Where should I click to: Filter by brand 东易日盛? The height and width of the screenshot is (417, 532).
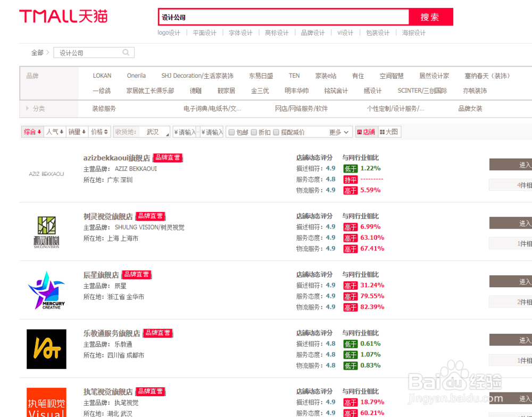click(x=261, y=76)
